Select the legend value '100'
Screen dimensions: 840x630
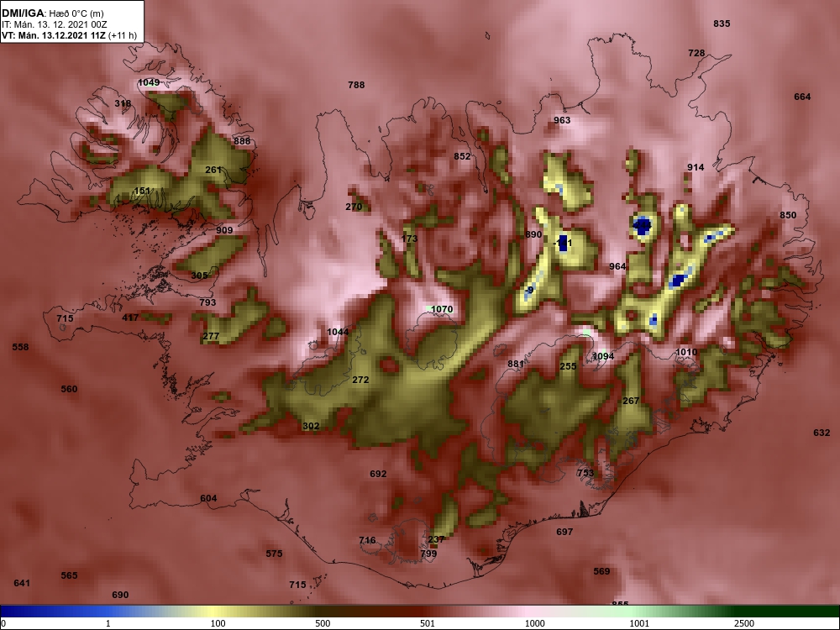218,623
